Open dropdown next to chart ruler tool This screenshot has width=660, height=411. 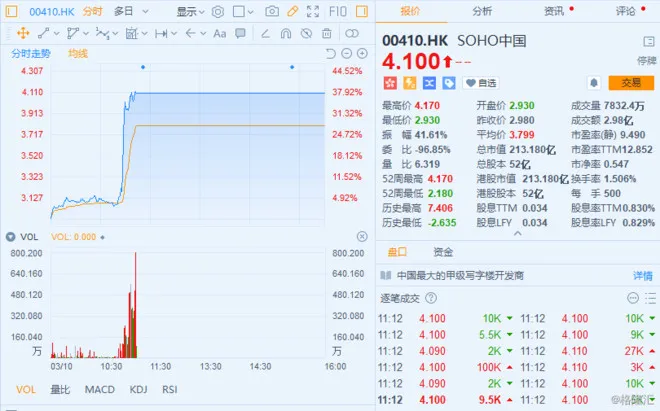[x=144, y=34]
